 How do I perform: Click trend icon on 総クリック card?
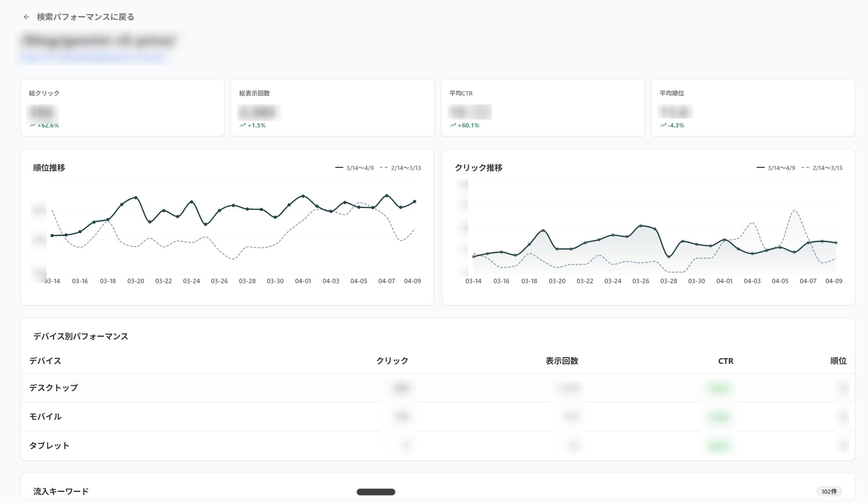pos(33,125)
